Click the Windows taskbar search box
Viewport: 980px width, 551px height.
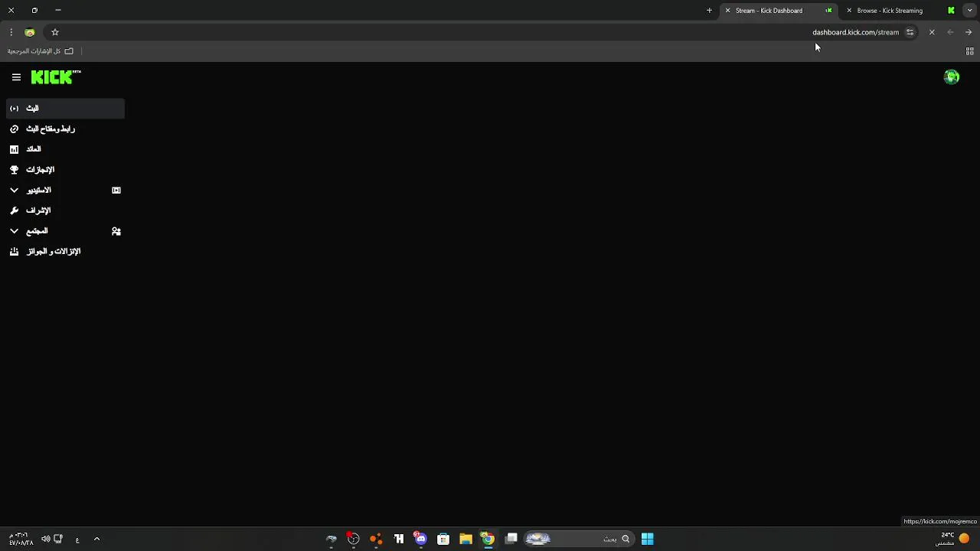[x=578, y=539]
